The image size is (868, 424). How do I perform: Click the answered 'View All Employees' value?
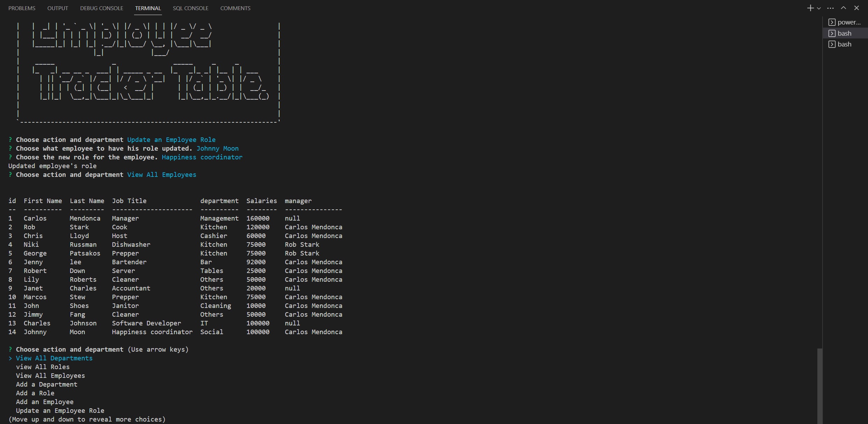click(162, 175)
